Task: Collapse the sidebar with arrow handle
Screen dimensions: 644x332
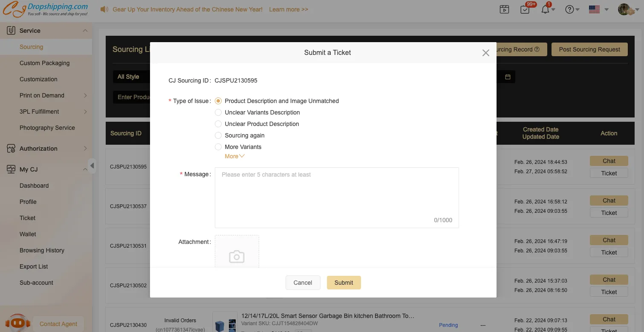Action: tap(92, 165)
